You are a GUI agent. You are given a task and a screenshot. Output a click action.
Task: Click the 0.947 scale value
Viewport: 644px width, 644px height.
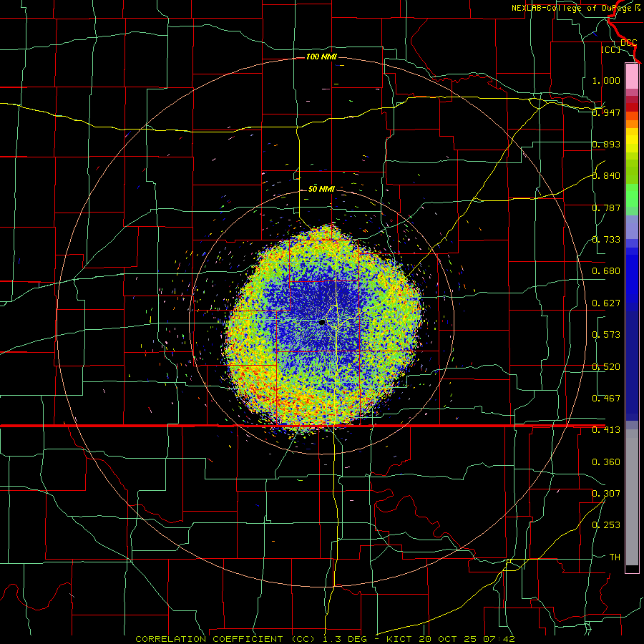pyautogui.click(x=606, y=112)
